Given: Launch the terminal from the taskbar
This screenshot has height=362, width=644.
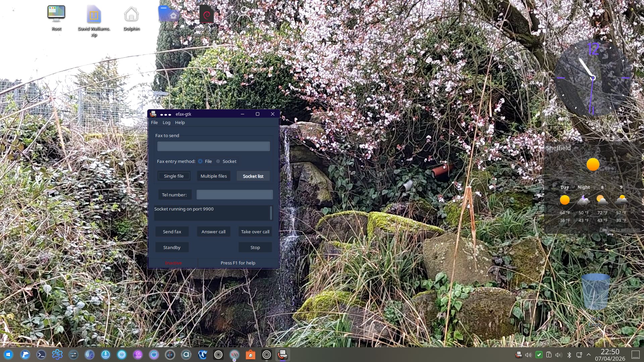Looking at the screenshot, I should pos(41,355).
